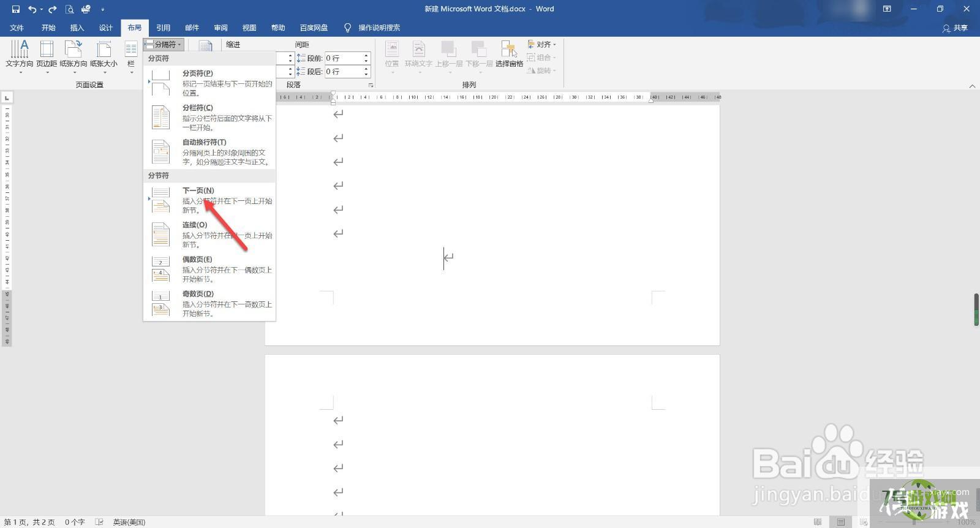Image resolution: width=980 pixels, height=528 pixels.
Task: Open the customize quick access toolbar arrow
Action: pyautogui.click(x=102, y=9)
